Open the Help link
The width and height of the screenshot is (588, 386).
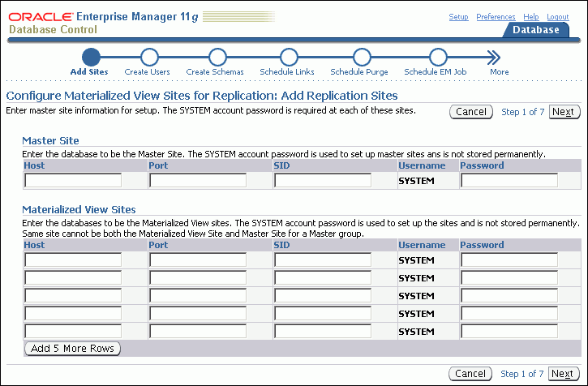[x=531, y=17]
